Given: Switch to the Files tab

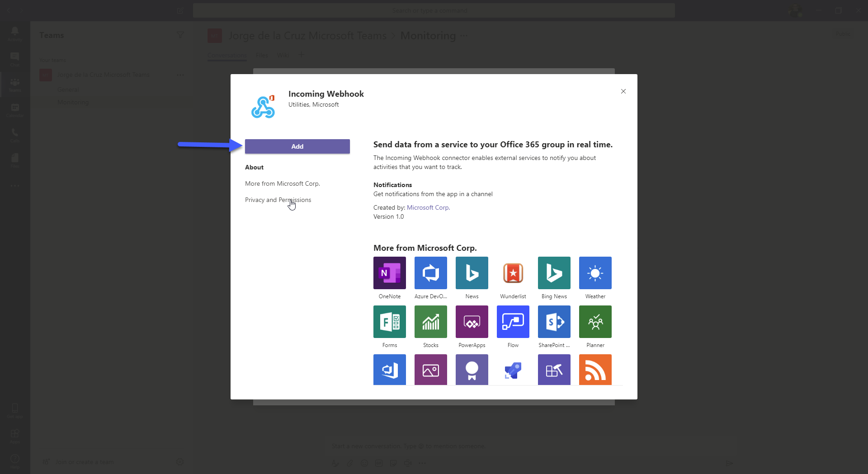Looking at the screenshot, I should [x=262, y=55].
